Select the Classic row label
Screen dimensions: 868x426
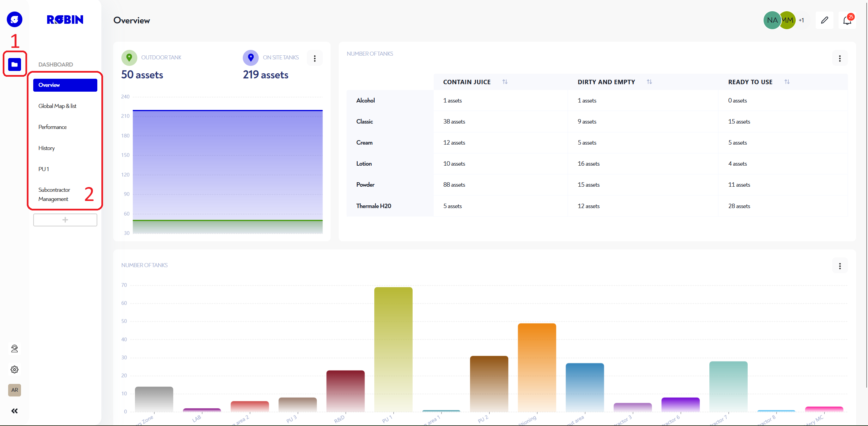pos(364,122)
